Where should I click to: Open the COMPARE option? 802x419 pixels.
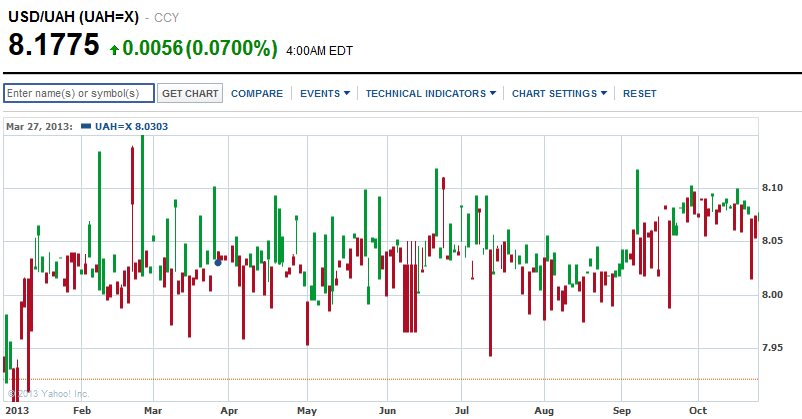[x=257, y=94]
